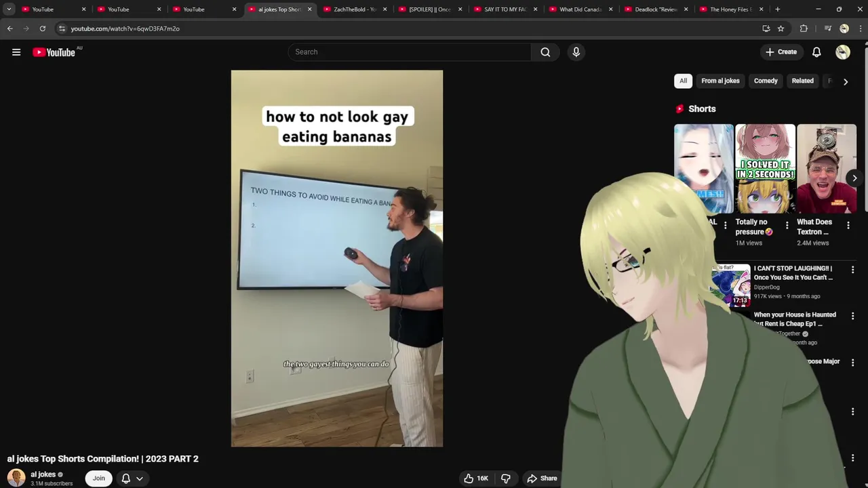Reload the page
868x488 pixels.
pos(42,28)
